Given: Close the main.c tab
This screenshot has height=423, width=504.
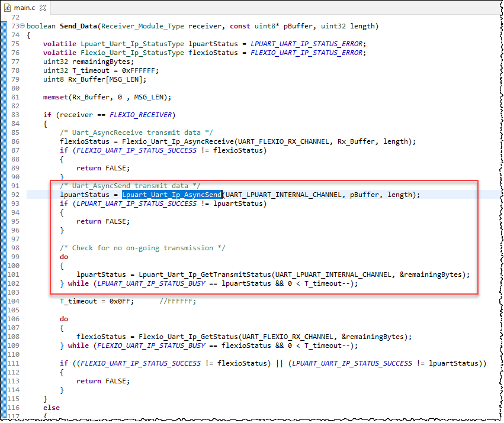Looking at the screenshot, I should [43, 8].
